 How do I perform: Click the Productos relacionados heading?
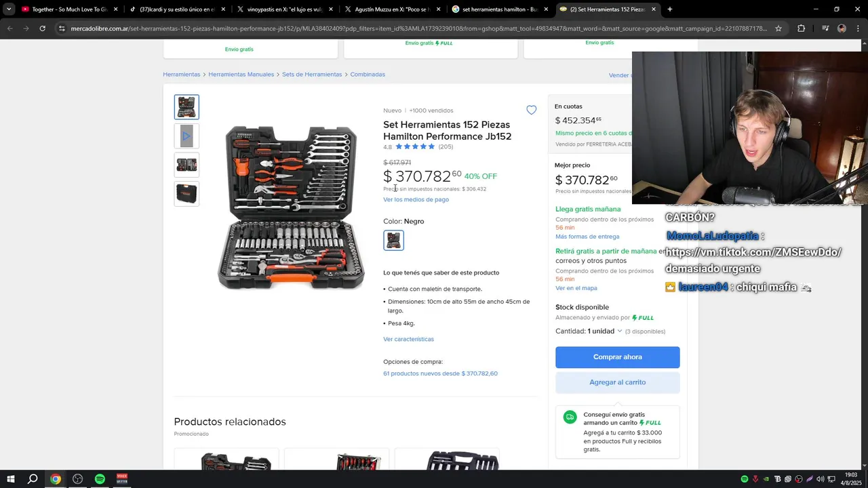(x=230, y=422)
